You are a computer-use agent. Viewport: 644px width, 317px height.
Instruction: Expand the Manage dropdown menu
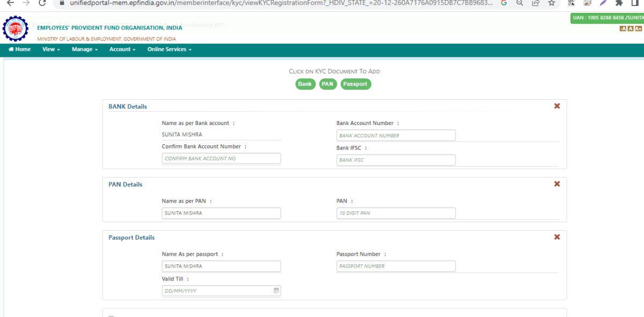pos(83,49)
